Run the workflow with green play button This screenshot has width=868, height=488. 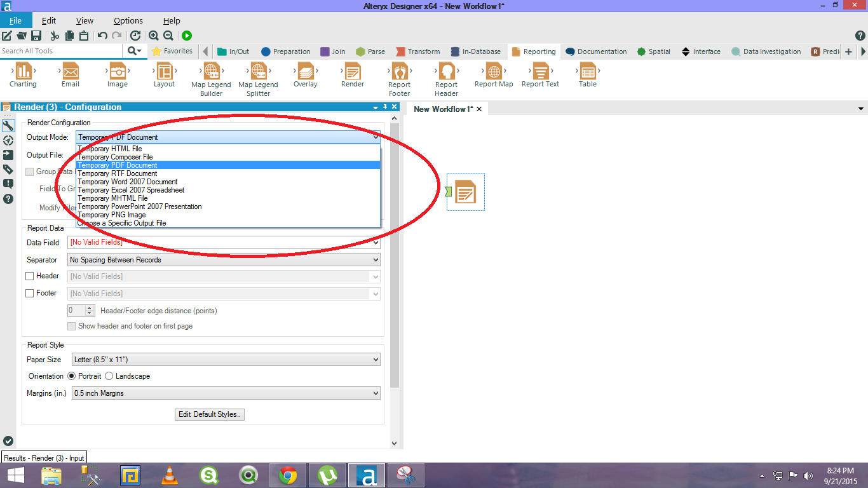tap(187, 36)
